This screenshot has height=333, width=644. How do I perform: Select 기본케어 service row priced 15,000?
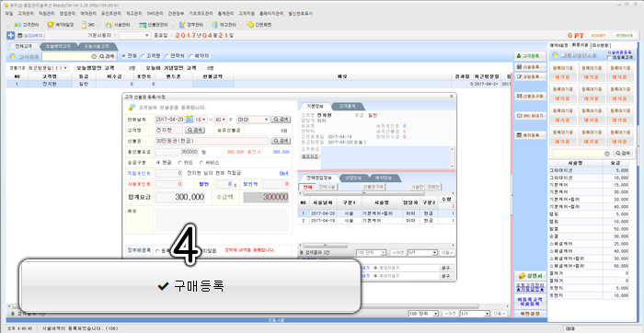pyautogui.click(x=590, y=185)
